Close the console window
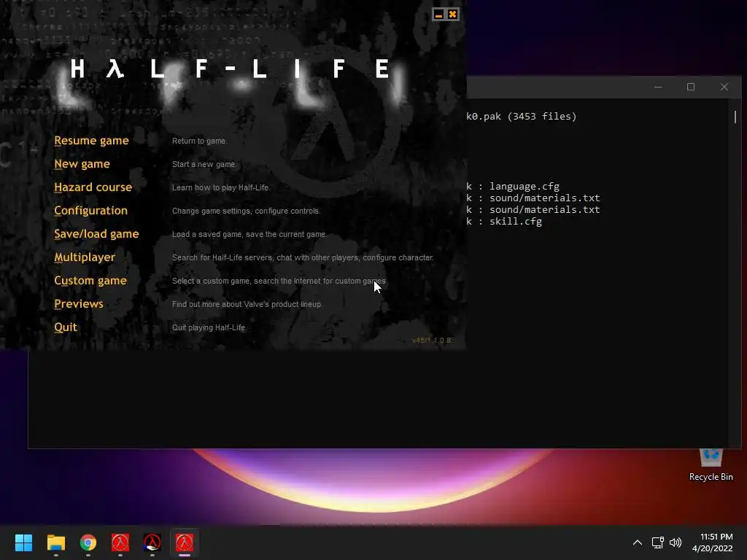This screenshot has height=560, width=747. point(724,87)
